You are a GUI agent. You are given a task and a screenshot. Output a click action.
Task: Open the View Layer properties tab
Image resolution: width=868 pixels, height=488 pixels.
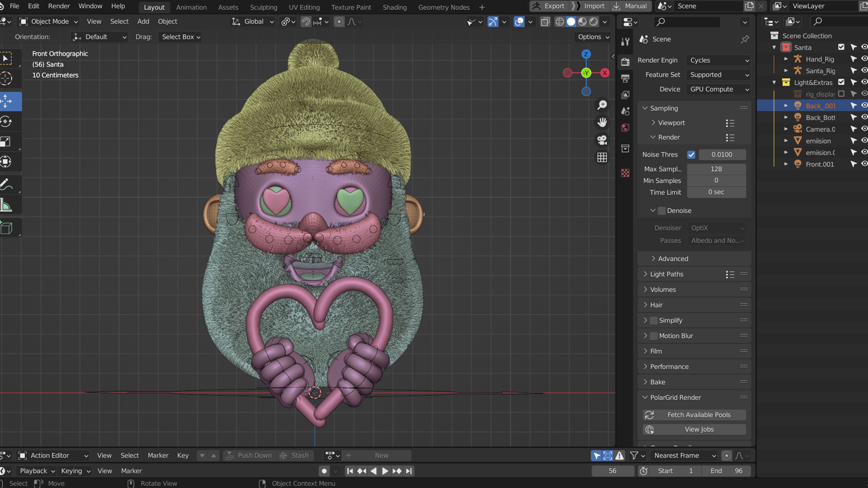pos(625,95)
